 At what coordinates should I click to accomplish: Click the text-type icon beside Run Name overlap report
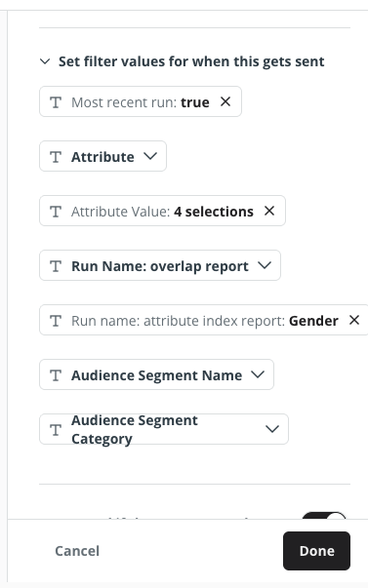(56, 266)
